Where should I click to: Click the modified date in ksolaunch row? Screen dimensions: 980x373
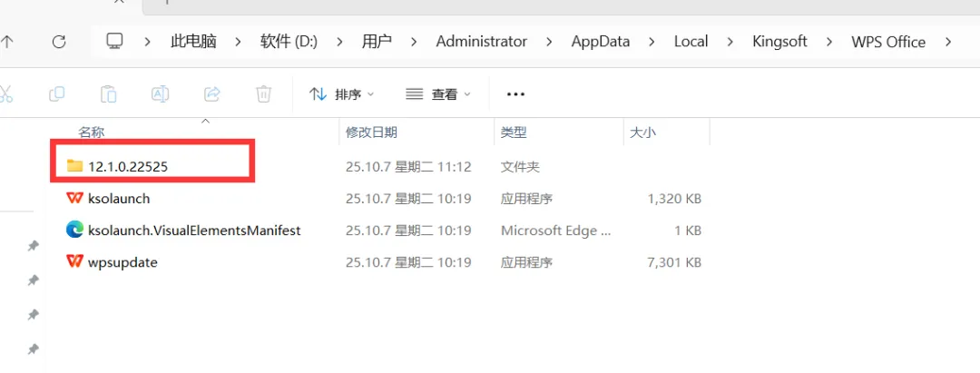(408, 199)
